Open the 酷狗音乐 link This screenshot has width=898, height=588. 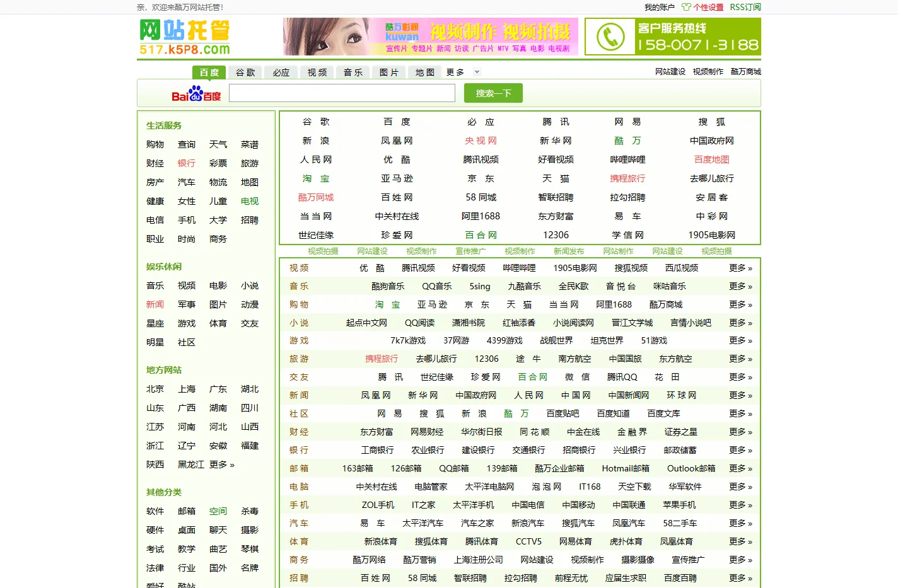pyautogui.click(x=388, y=286)
